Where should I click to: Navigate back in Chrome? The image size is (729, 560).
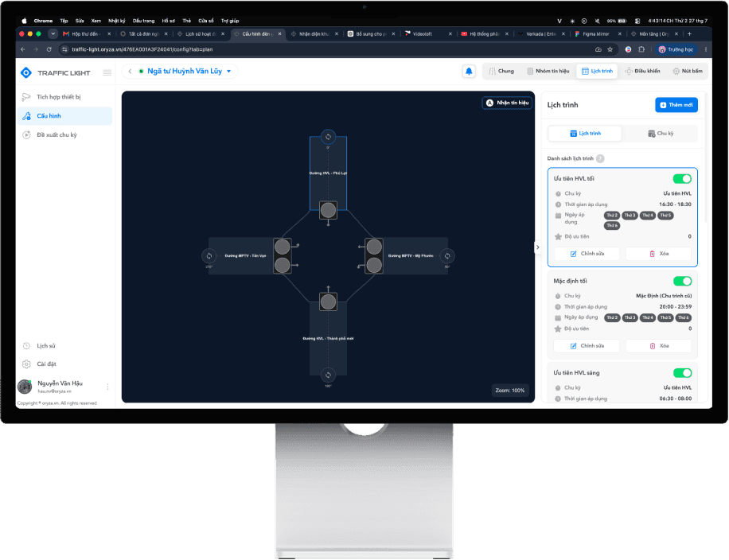(x=23, y=49)
